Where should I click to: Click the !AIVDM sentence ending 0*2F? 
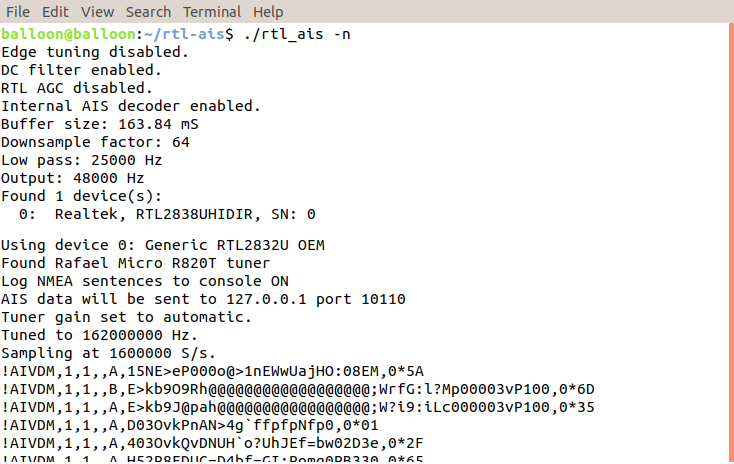212,443
